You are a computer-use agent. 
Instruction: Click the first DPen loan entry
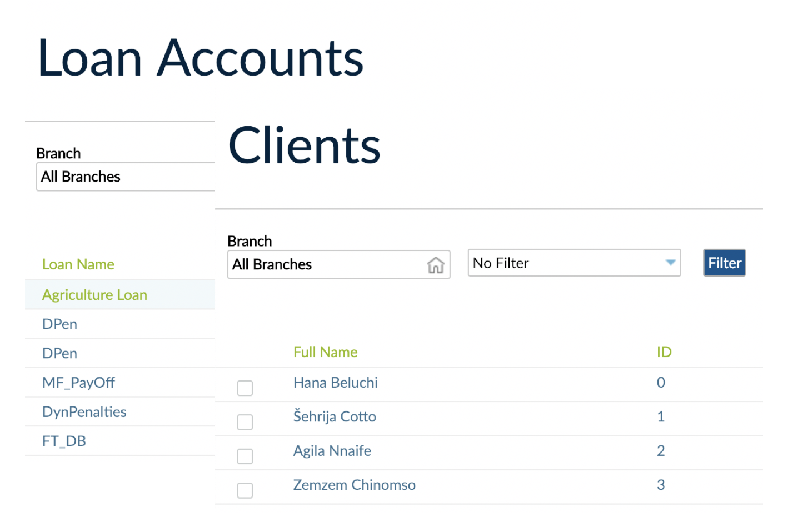(59, 324)
